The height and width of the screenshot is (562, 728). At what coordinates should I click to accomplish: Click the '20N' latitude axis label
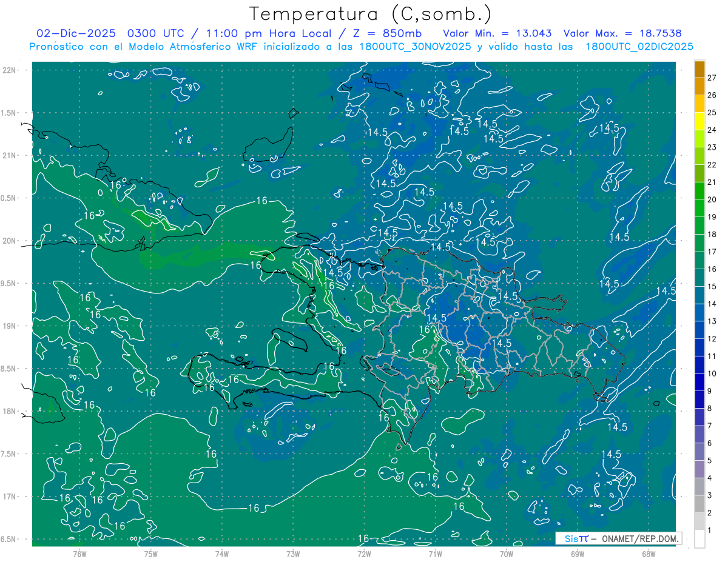click(x=10, y=241)
